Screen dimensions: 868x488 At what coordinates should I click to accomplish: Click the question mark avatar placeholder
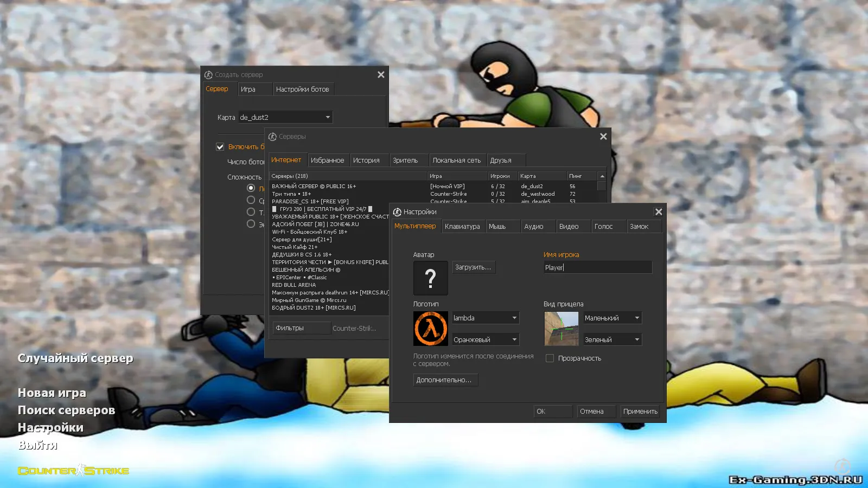430,278
